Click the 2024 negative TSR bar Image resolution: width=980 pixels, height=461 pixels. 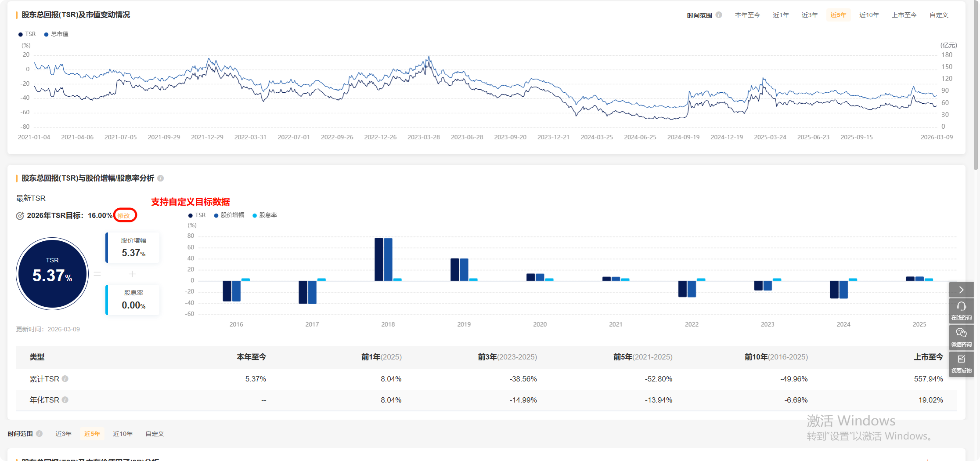(x=834, y=290)
